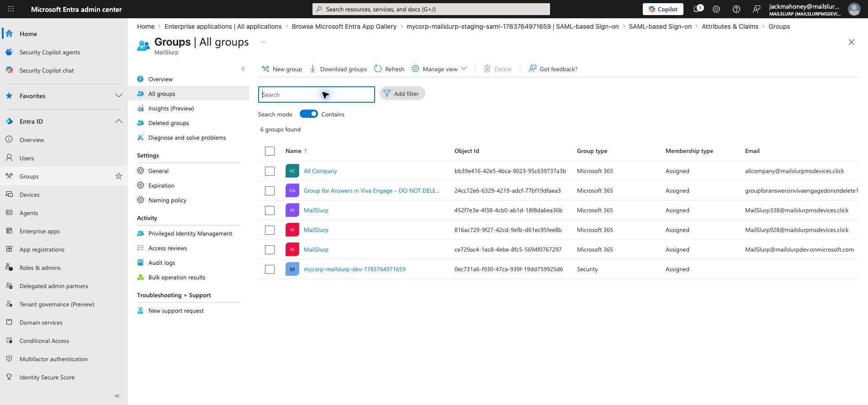Click the Attributes & Claims breadcrumb

click(x=730, y=26)
